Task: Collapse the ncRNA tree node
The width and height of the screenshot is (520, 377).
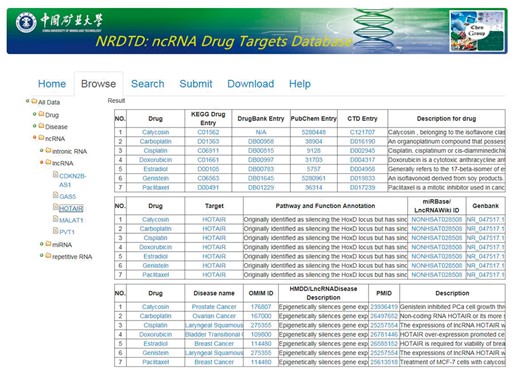Action: (34, 137)
